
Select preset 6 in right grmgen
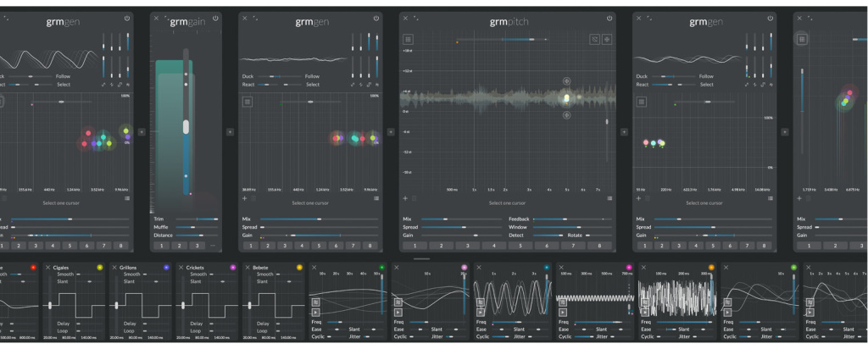730,246
